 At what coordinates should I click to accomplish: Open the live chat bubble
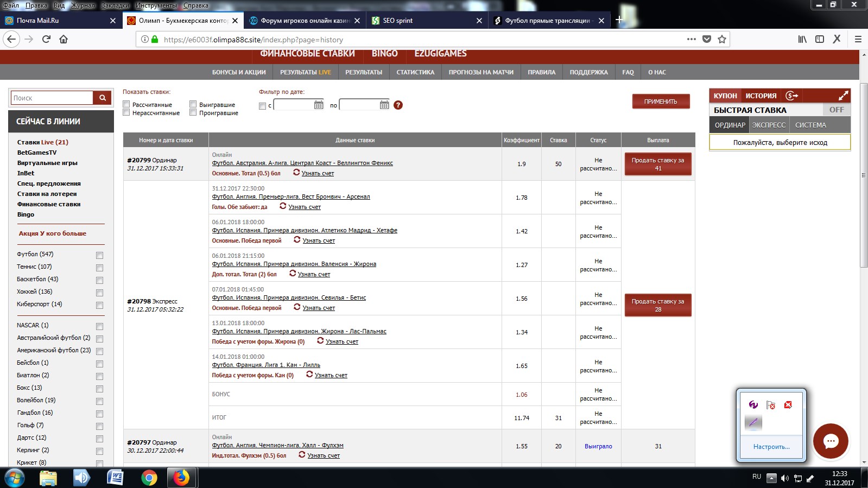[831, 441]
